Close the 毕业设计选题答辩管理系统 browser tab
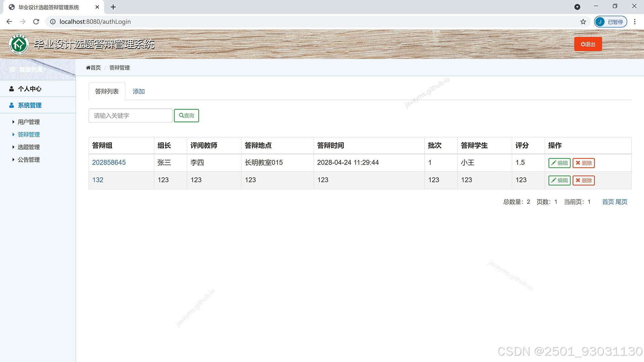The image size is (644, 362). [97, 7]
